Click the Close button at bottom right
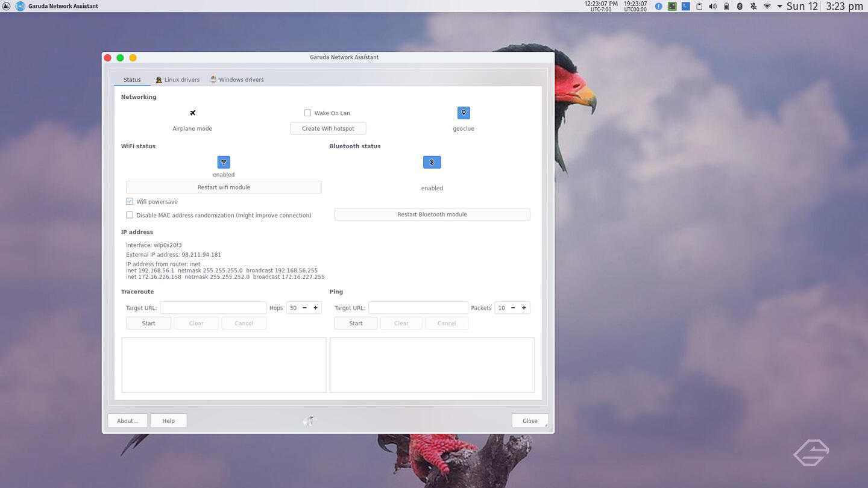The height and width of the screenshot is (488, 868). 530,421
